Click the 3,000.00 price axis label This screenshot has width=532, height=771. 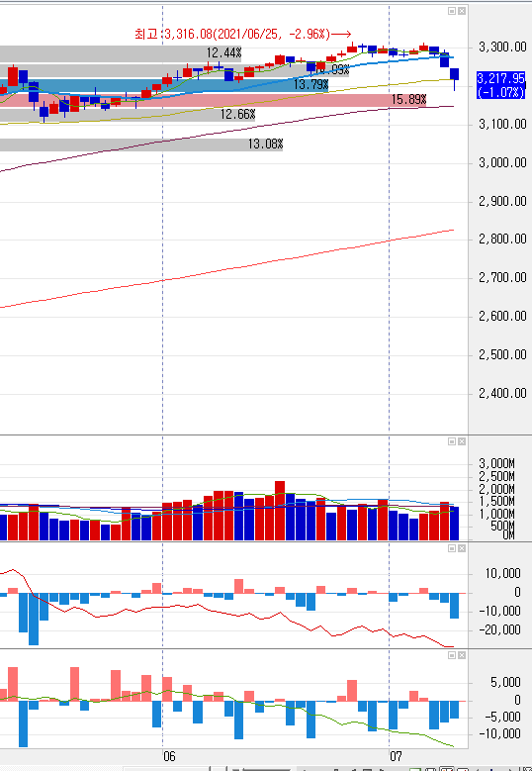pos(502,162)
